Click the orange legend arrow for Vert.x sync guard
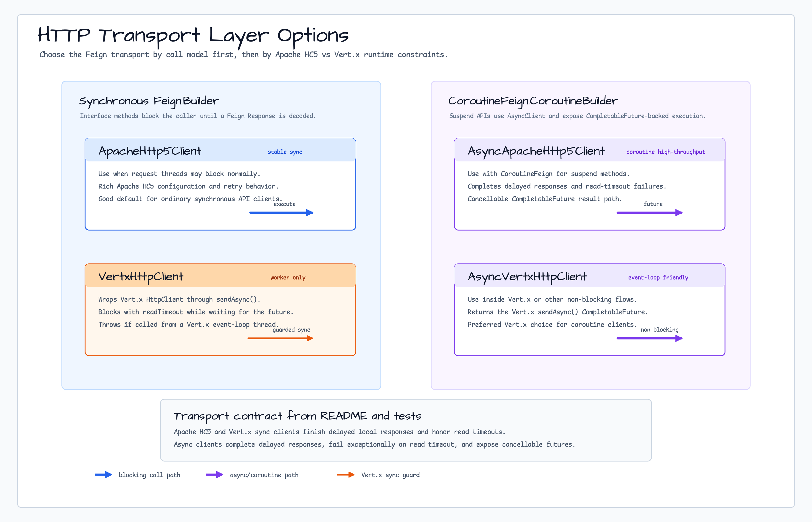 coord(346,475)
